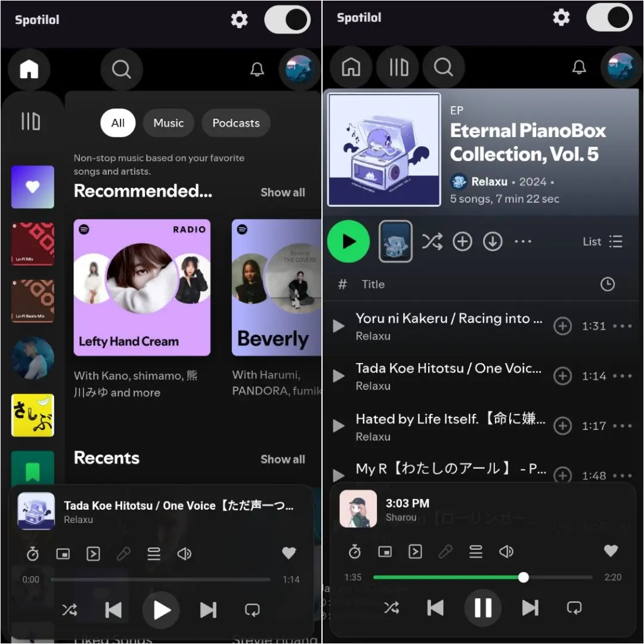This screenshot has height=644, width=644.
Task: Open Your Library in right screen top bar
Action: point(398,67)
